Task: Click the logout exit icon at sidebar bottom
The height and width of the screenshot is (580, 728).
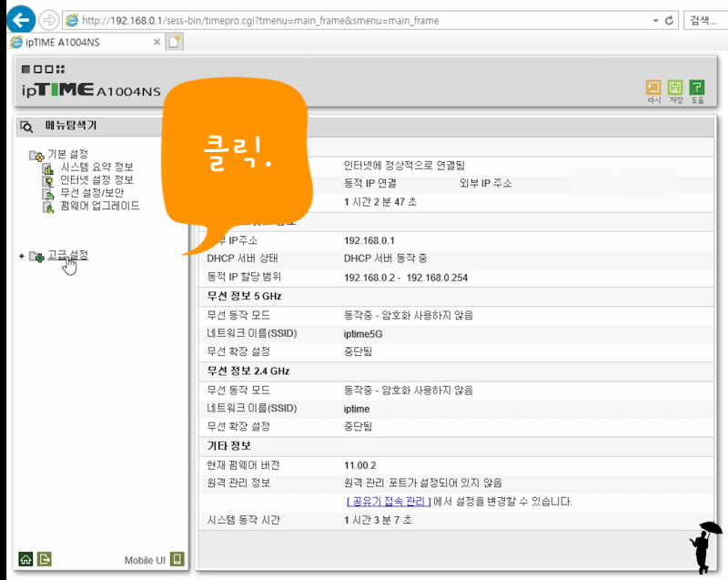Action: [45, 559]
